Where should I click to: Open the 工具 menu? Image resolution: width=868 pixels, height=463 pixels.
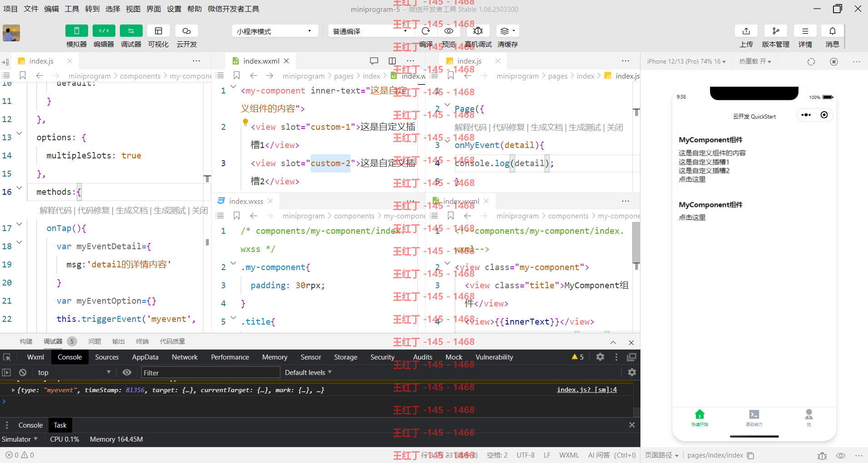pos(72,9)
